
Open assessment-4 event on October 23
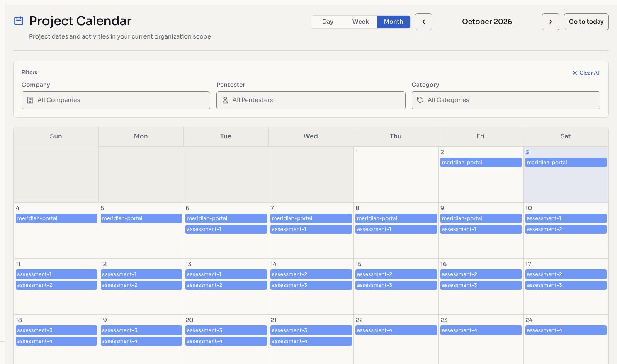click(x=481, y=330)
